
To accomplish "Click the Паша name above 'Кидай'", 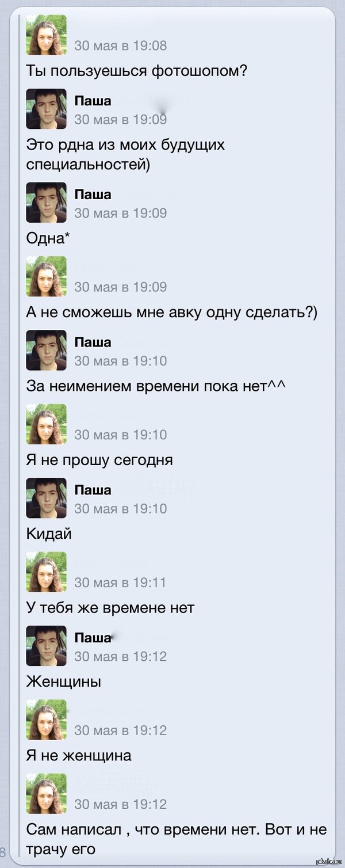I will [93, 490].
